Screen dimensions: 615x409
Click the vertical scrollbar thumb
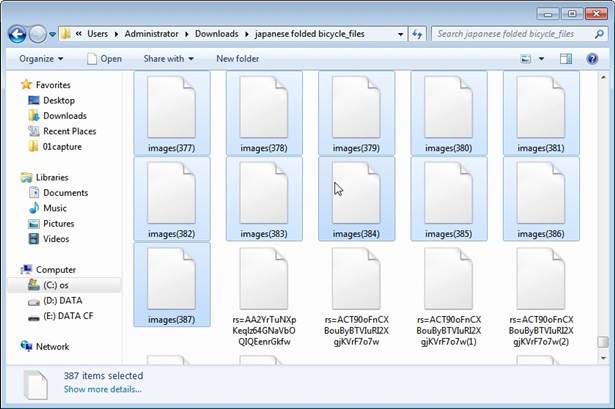603,342
